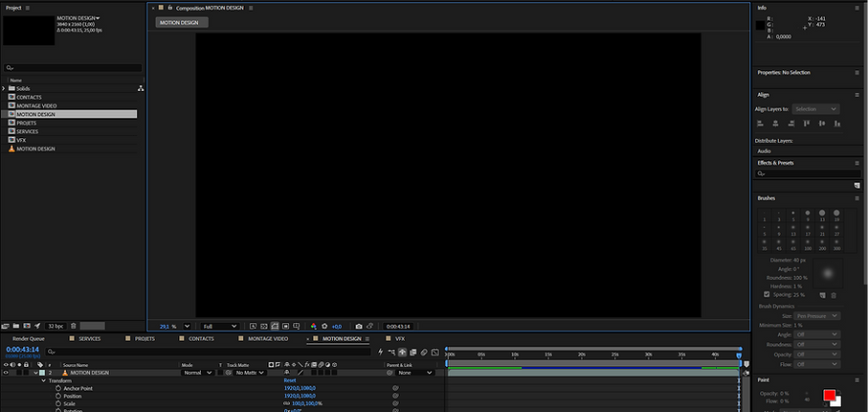Click the 32 bpc color depth button
Image resolution: width=868 pixels, height=412 pixels.
(56, 326)
